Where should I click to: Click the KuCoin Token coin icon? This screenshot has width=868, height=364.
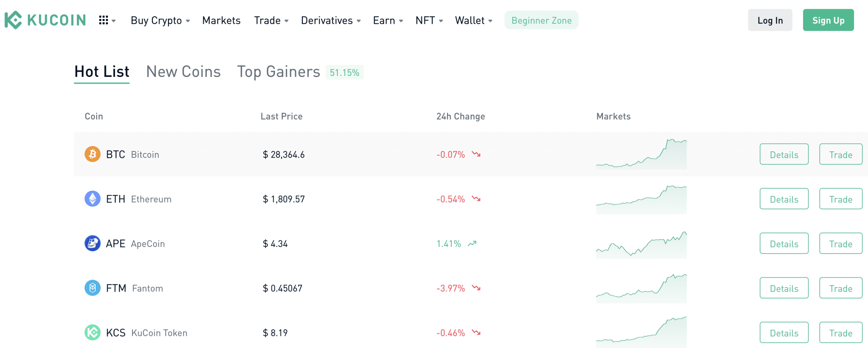pyautogui.click(x=92, y=333)
